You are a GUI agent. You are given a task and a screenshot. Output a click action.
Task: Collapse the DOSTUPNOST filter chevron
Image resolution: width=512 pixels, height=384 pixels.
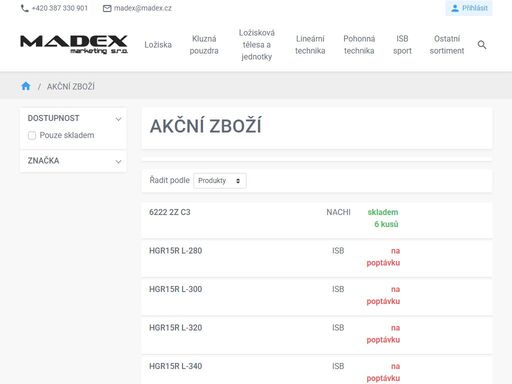(118, 119)
